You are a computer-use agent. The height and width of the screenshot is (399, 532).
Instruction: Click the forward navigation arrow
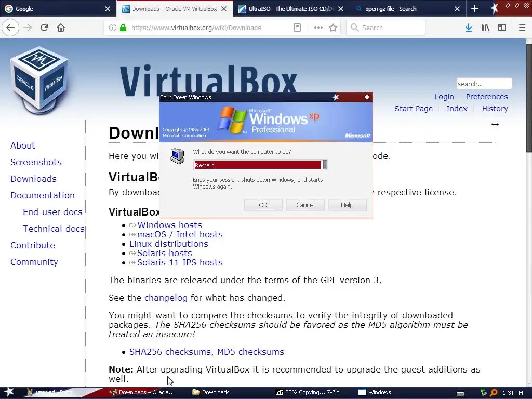(28, 28)
